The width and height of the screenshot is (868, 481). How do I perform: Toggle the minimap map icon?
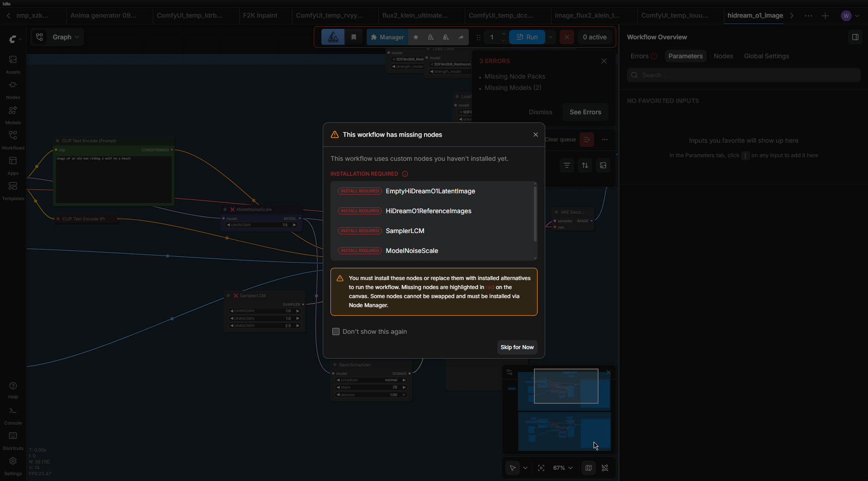click(x=588, y=468)
